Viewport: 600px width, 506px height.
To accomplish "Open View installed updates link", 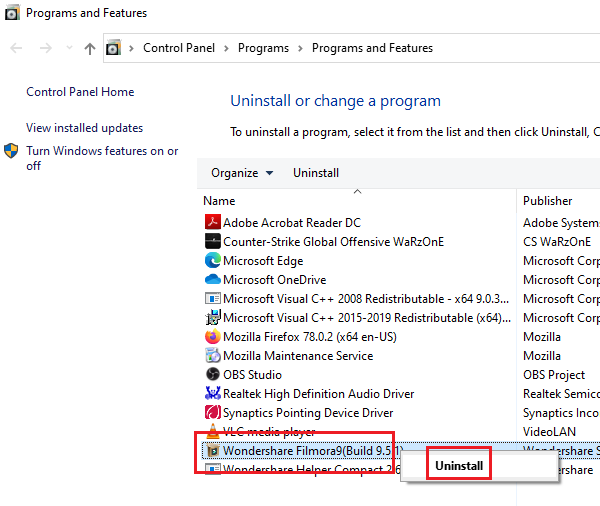I will point(84,128).
